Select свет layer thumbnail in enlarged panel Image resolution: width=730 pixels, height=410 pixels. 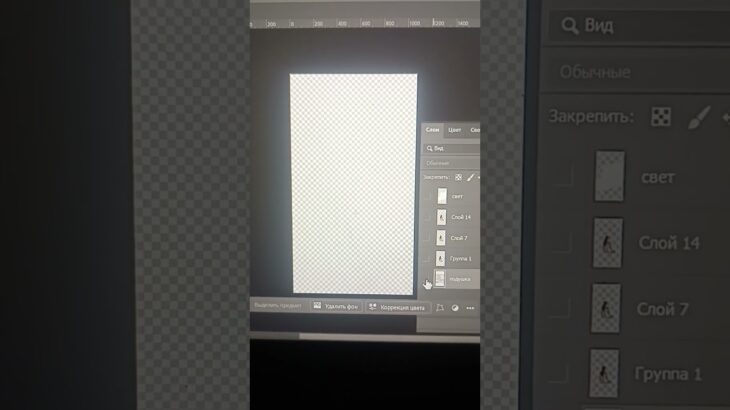(609, 176)
